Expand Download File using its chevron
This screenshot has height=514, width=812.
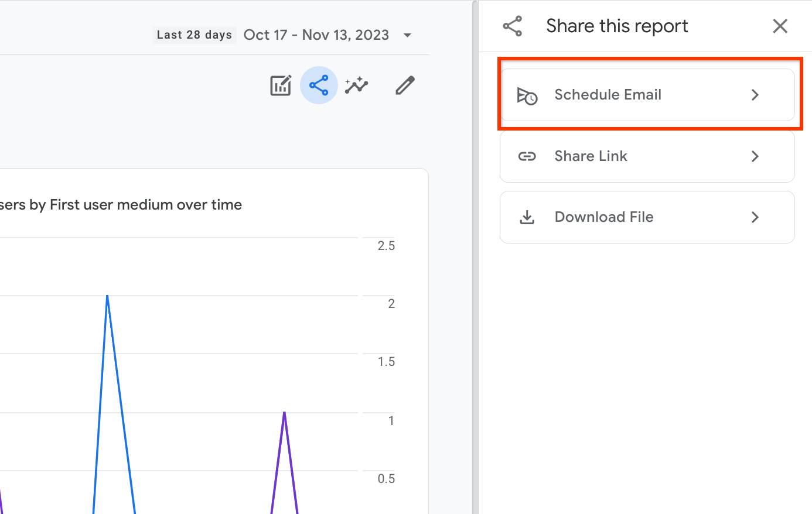[x=755, y=217]
